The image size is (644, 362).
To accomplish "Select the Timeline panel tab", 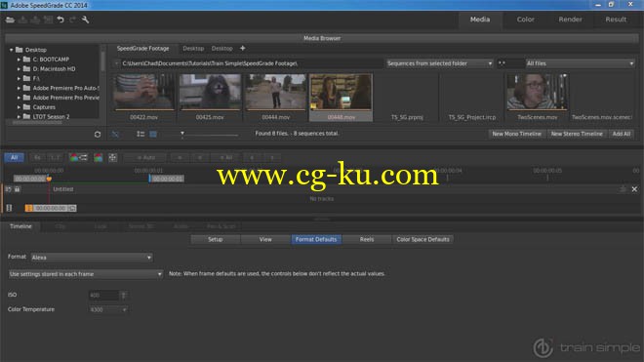I will point(20,226).
